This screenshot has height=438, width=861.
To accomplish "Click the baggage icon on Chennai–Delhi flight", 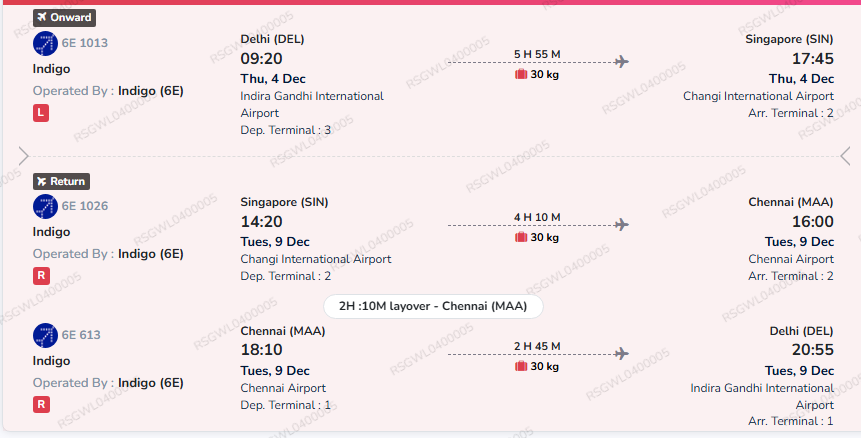I will click(x=521, y=366).
